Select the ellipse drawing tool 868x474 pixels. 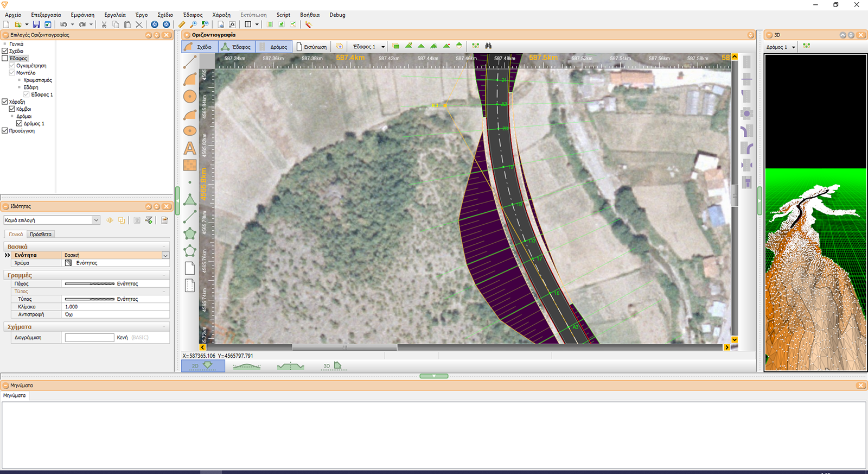(x=190, y=131)
